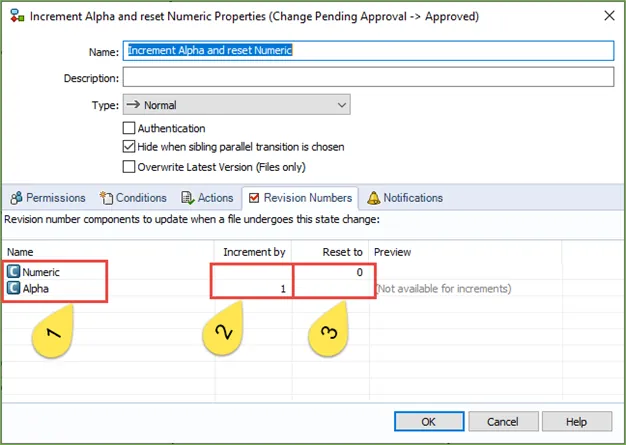The width and height of the screenshot is (626, 445).
Task: Click the Type dropdown chevron arrow
Action: tap(341, 105)
